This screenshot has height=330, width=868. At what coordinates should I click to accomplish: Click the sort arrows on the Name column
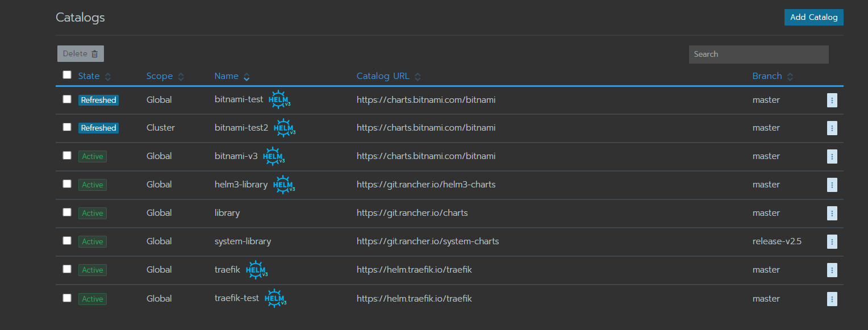click(247, 76)
